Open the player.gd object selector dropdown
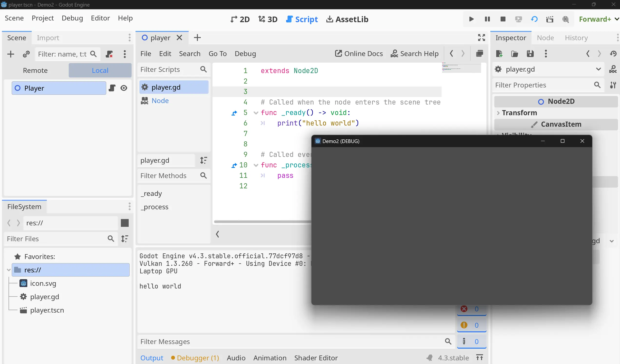The image size is (620, 364). (548, 69)
